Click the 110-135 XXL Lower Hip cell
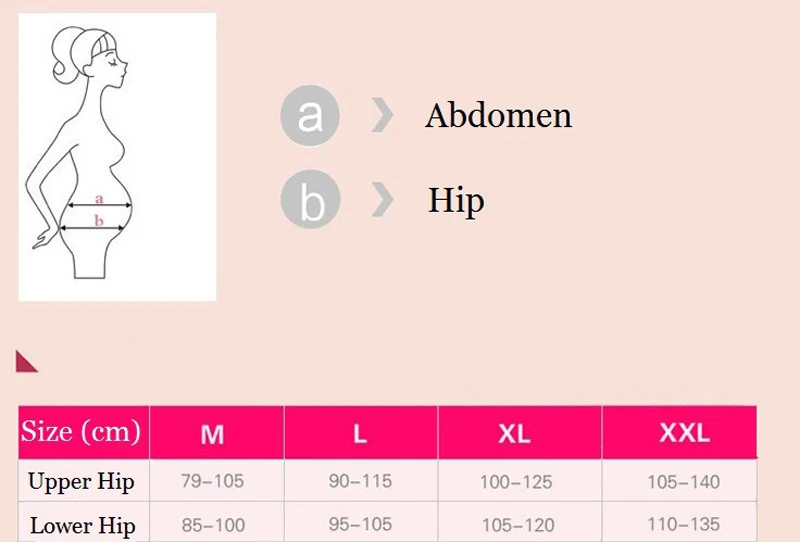Screen dimensions: 800x542 click(x=684, y=525)
